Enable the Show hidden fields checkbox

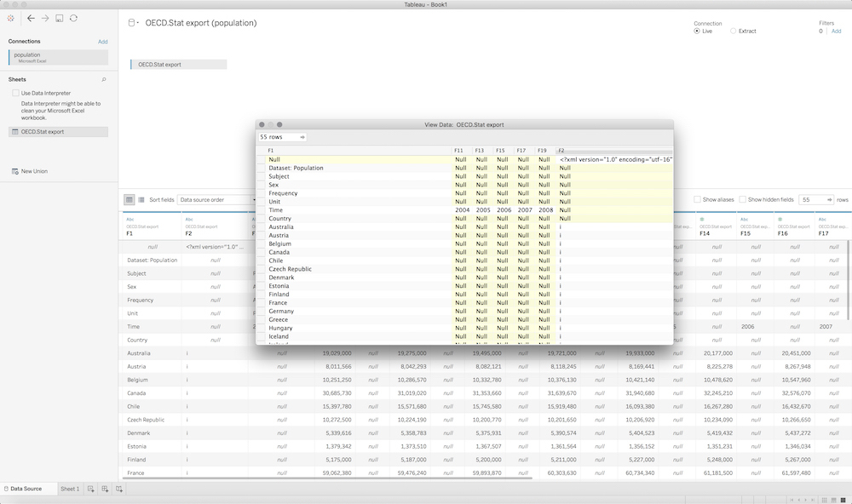[742, 199]
